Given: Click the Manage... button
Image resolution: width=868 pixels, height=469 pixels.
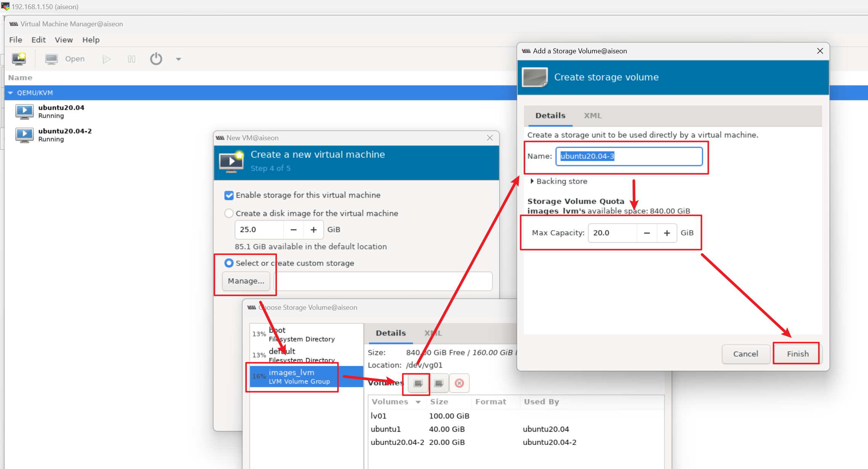Looking at the screenshot, I should click(x=246, y=281).
